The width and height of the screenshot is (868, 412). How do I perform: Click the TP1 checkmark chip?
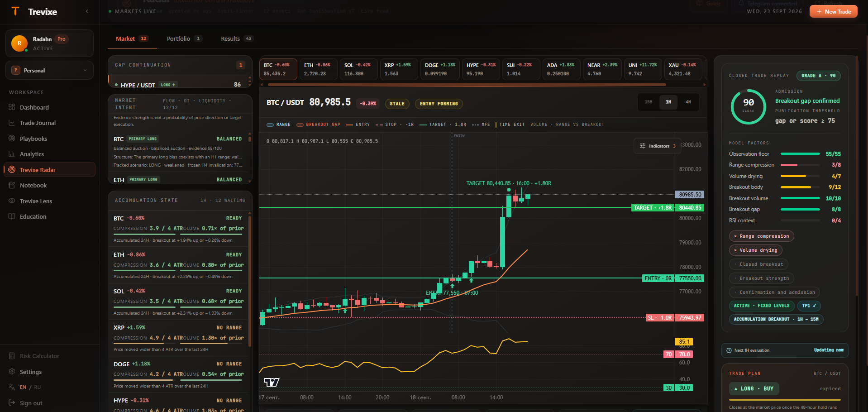coord(809,306)
